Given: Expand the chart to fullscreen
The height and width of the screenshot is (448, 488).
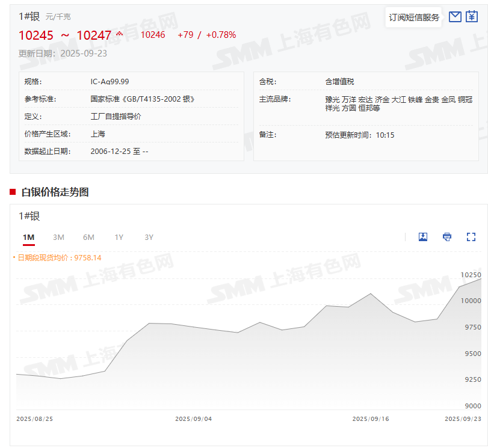Looking at the screenshot, I should click(x=471, y=237).
